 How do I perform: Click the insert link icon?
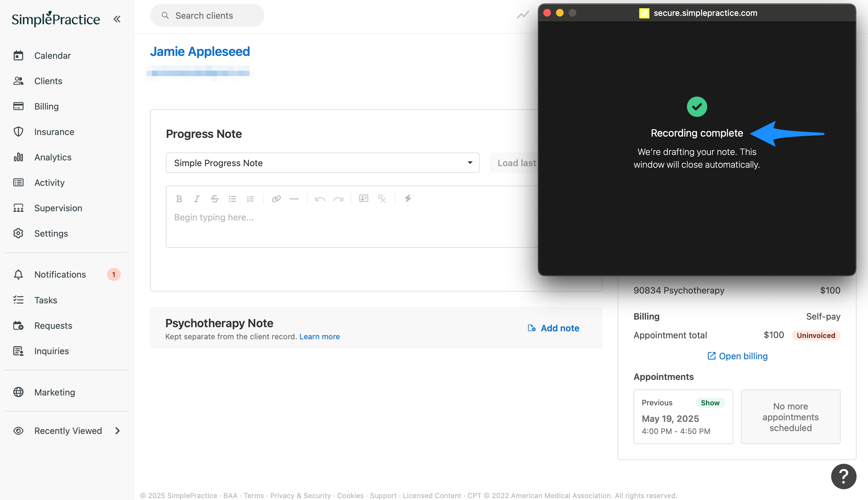[x=276, y=199]
